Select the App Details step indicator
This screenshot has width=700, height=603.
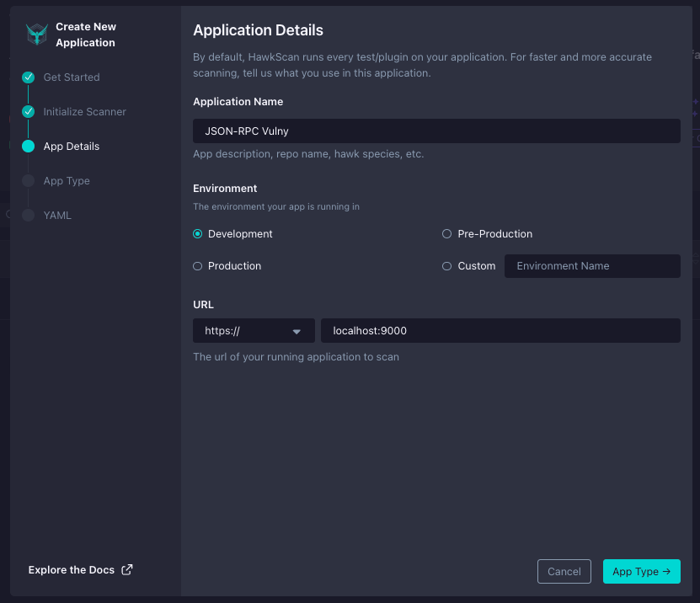pyautogui.click(x=28, y=146)
